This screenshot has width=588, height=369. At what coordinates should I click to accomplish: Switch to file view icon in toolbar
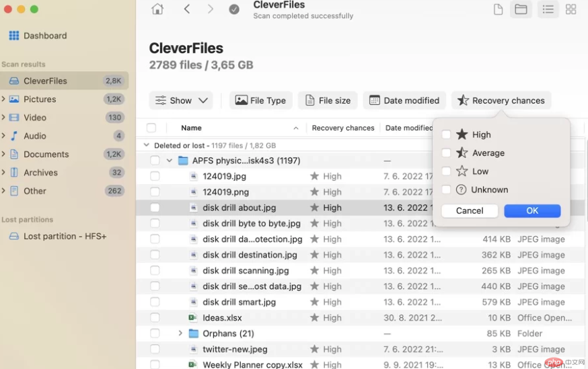(498, 9)
